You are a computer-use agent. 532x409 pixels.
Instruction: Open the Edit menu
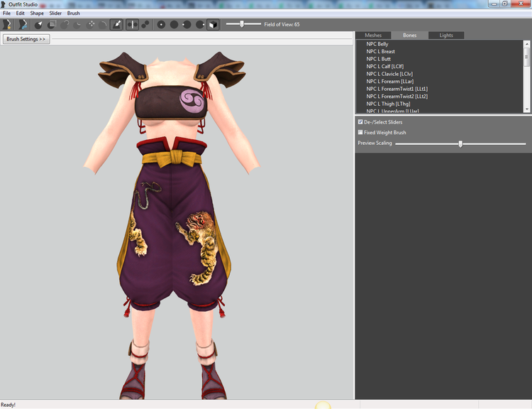coord(21,13)
